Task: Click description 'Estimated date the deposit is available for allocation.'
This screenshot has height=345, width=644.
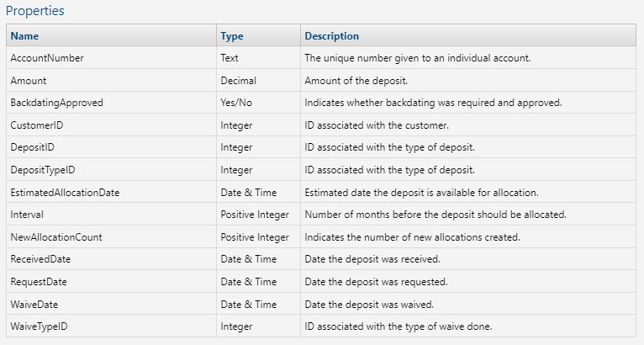Action: click(x=421, y=193)
